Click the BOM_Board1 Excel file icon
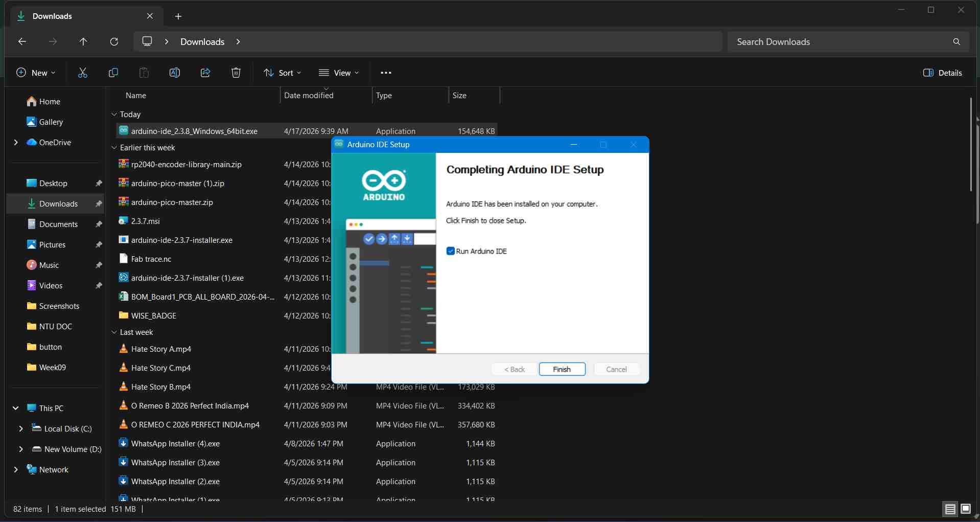Image resolution: width=980 pixels, height=522 pixels. tap(124, 296)
